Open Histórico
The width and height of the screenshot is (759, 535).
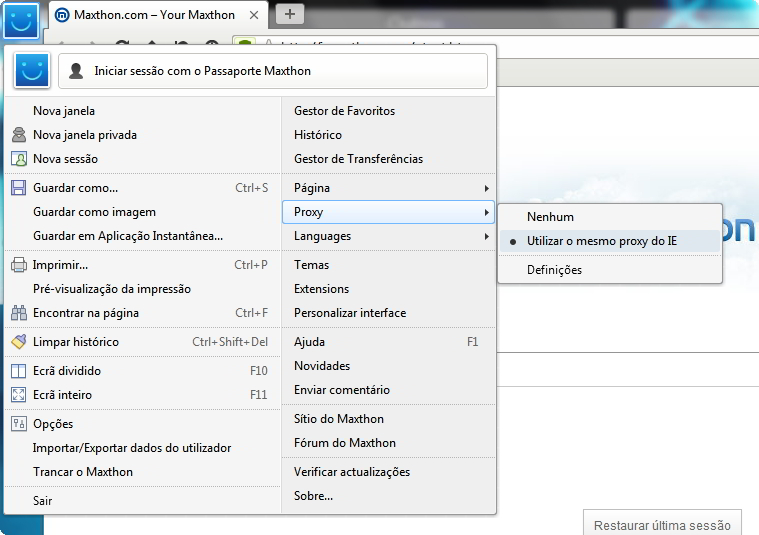(x=388, y=135)
